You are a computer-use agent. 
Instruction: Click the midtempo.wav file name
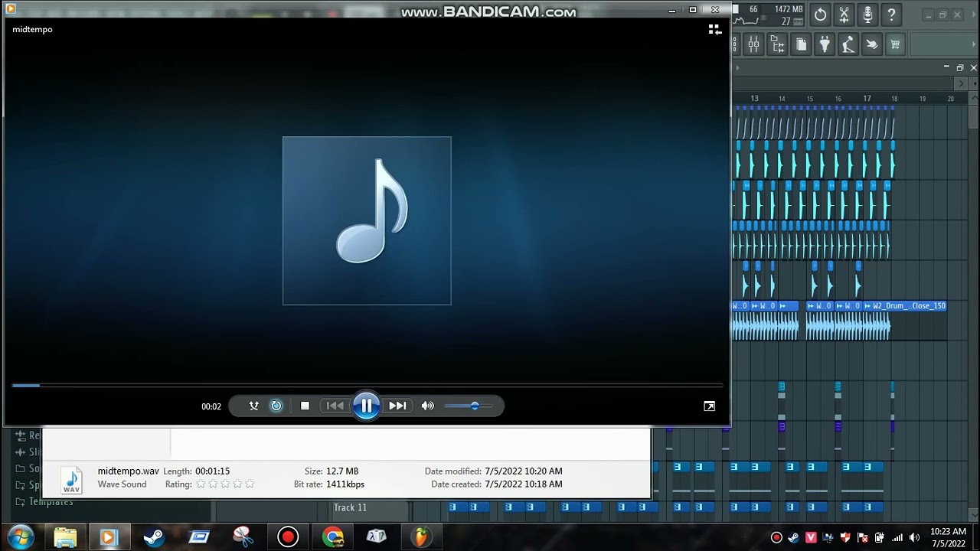coord(129,471)
